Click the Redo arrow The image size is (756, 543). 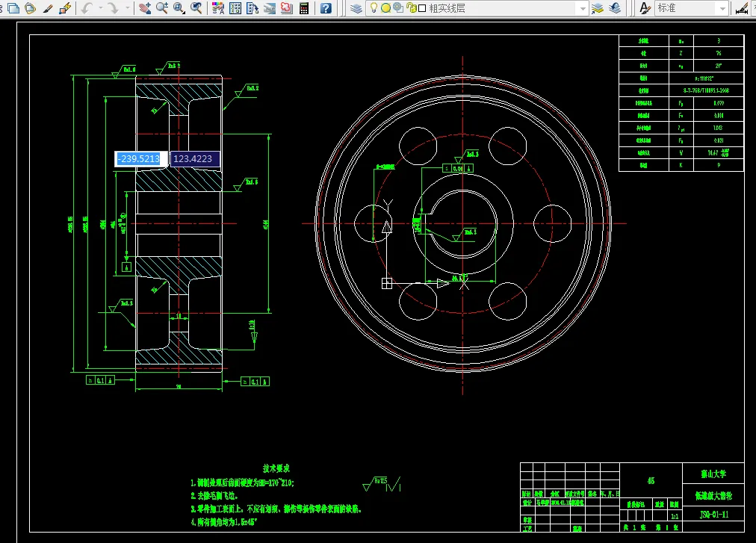tap(113, 8)
